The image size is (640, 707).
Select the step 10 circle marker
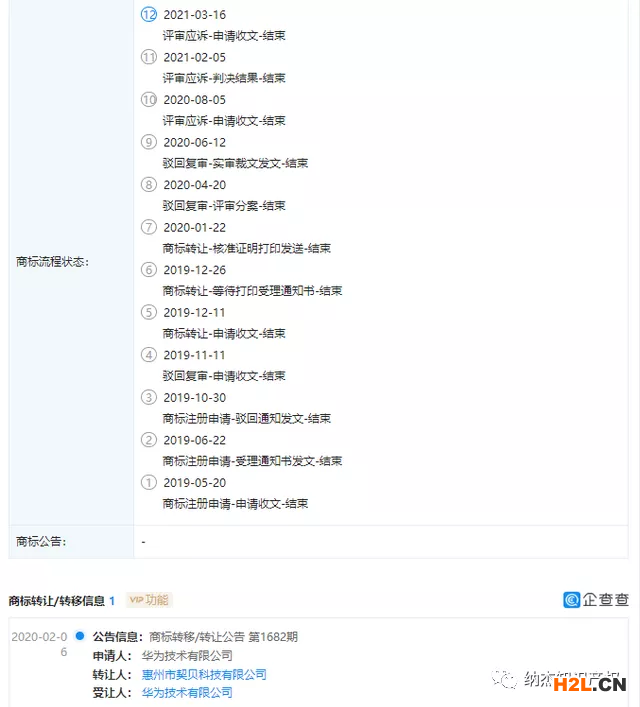tap(150, 100)
